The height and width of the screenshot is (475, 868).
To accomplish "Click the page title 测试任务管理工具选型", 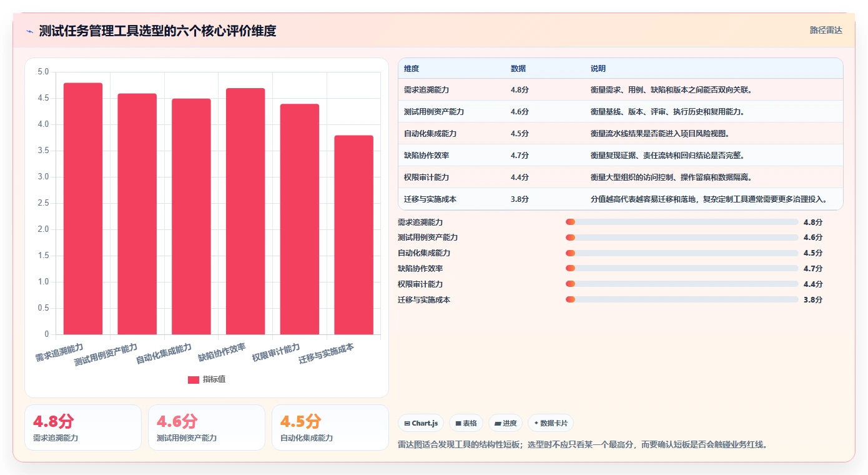I will [157, 31].
